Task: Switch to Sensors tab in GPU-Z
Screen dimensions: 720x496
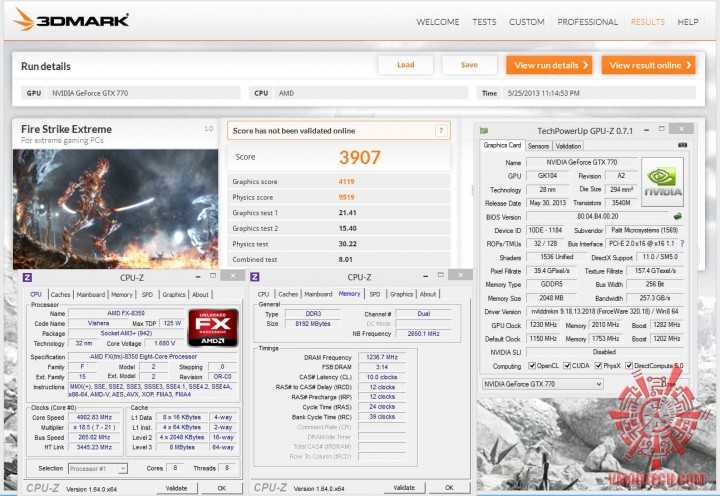Action: [x=538, y=146]
